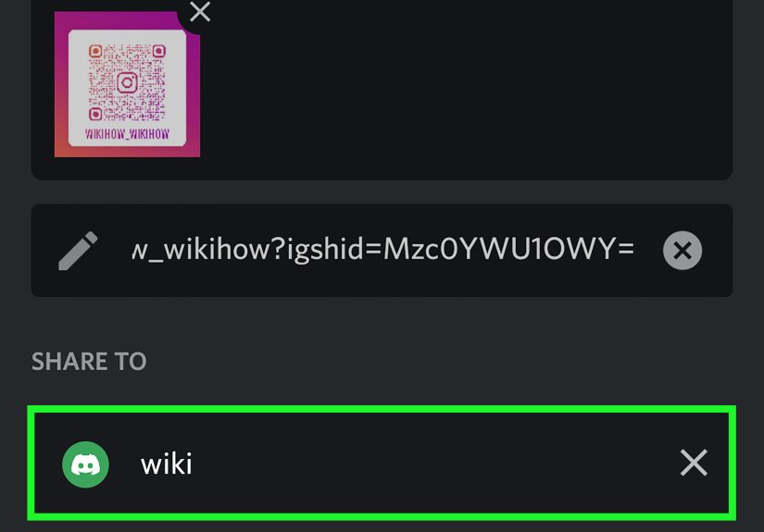Tap the QR code top-left corner marker
764x532 pixels.
click(x=95, y=51)
